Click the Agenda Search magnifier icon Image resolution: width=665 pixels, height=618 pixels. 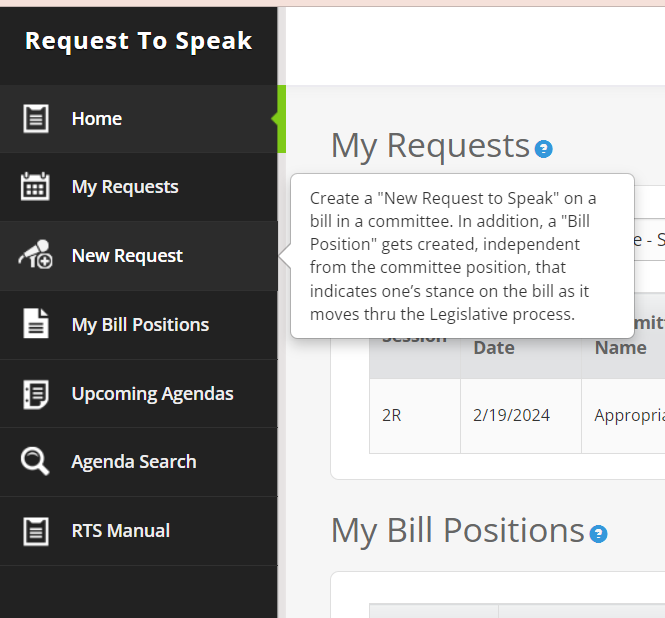pos(35,461)
